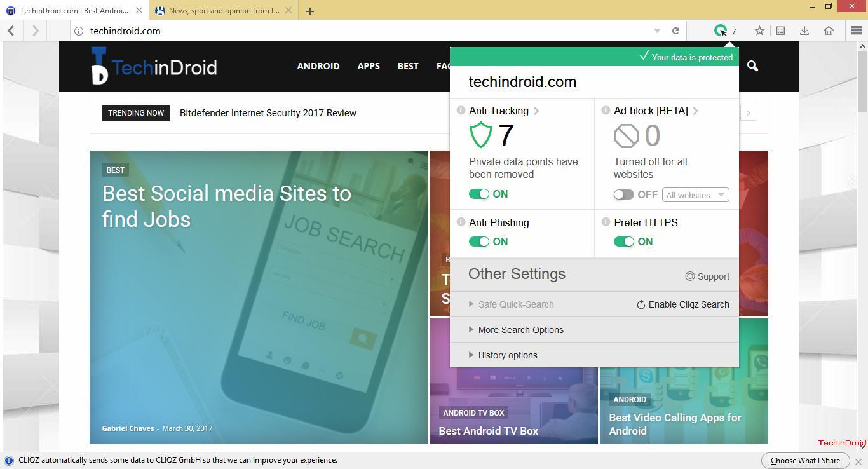Open Best Video Calling Apps for Android
Image resolution: width=868 pixels, height=469 pixels.
pos(675,424)
